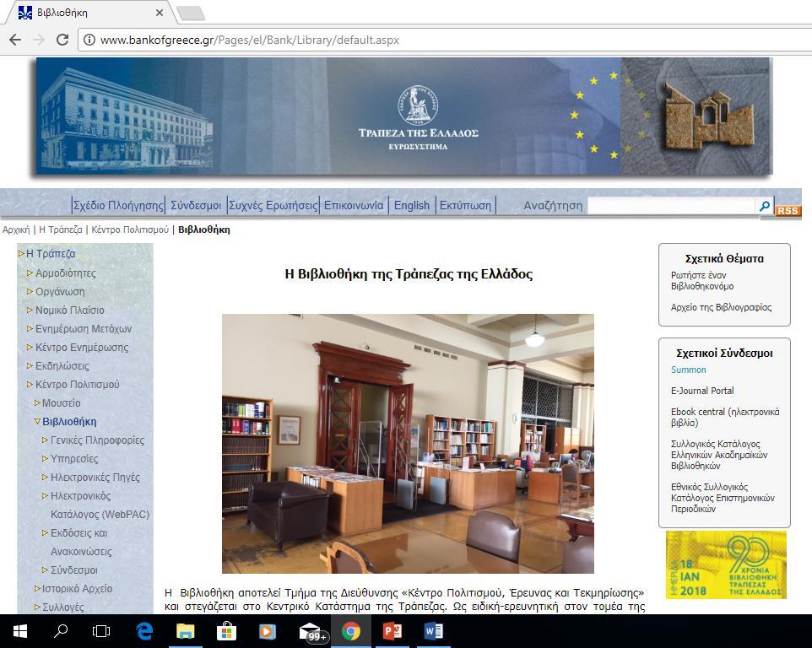Expand the Αρμοδιότητες arrow
This screenshot has width=812, height=648.
tap(30, 273)
